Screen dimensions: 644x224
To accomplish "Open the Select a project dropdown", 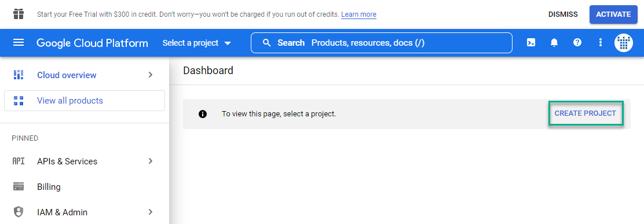I will 197,43.
